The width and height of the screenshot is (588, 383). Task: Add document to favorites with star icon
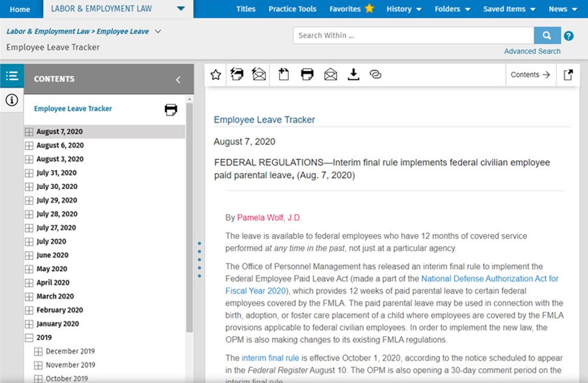(x=216, y=75)
